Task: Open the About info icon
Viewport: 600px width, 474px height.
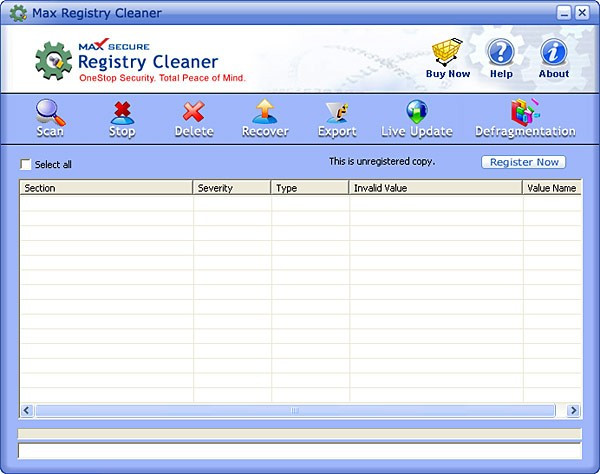Action: [x=554, y=58]
